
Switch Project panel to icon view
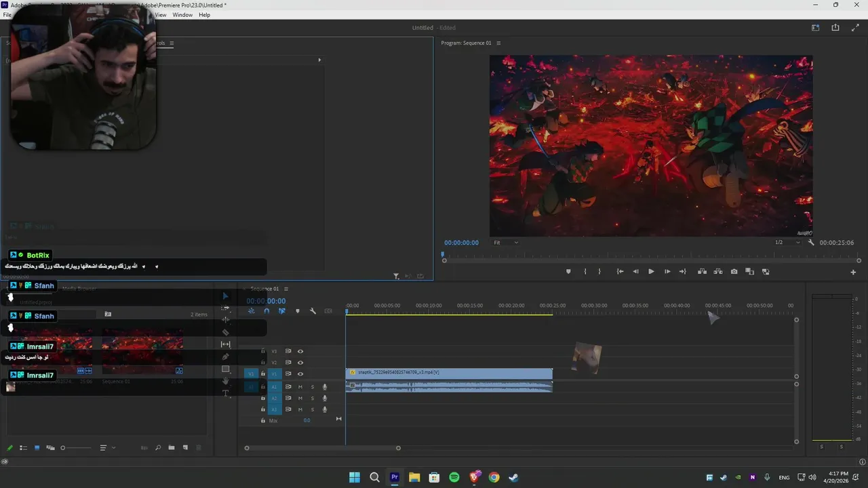(x=37, y=448)
